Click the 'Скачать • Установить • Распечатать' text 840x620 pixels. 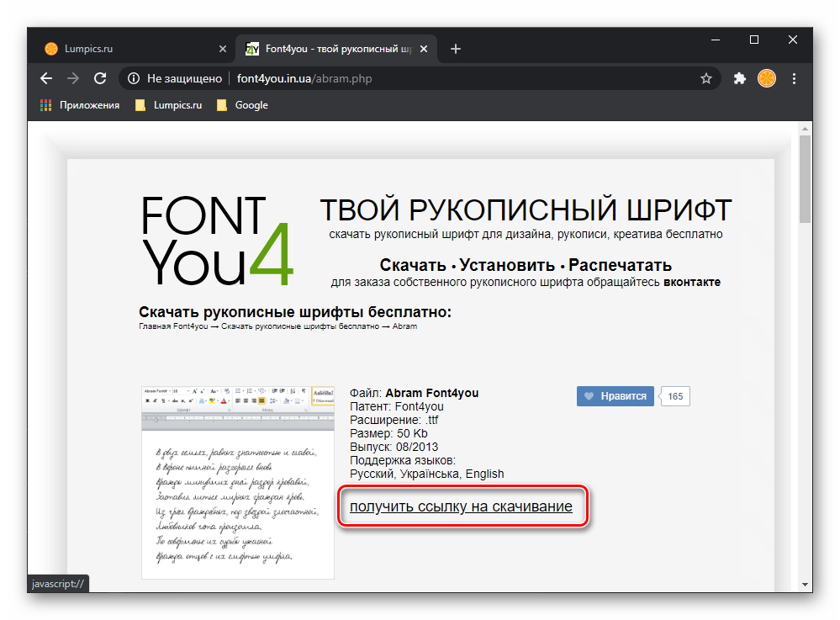click(526, 265)
